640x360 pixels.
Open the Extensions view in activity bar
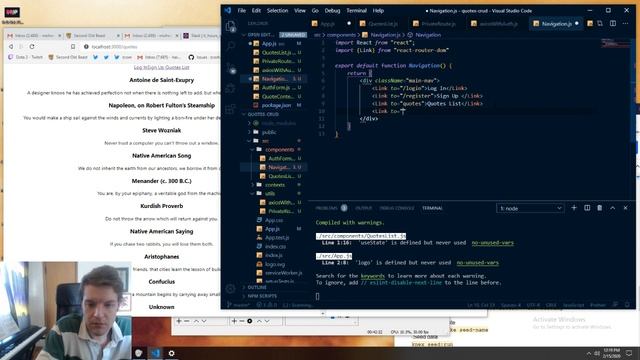(x=231, y=109)
